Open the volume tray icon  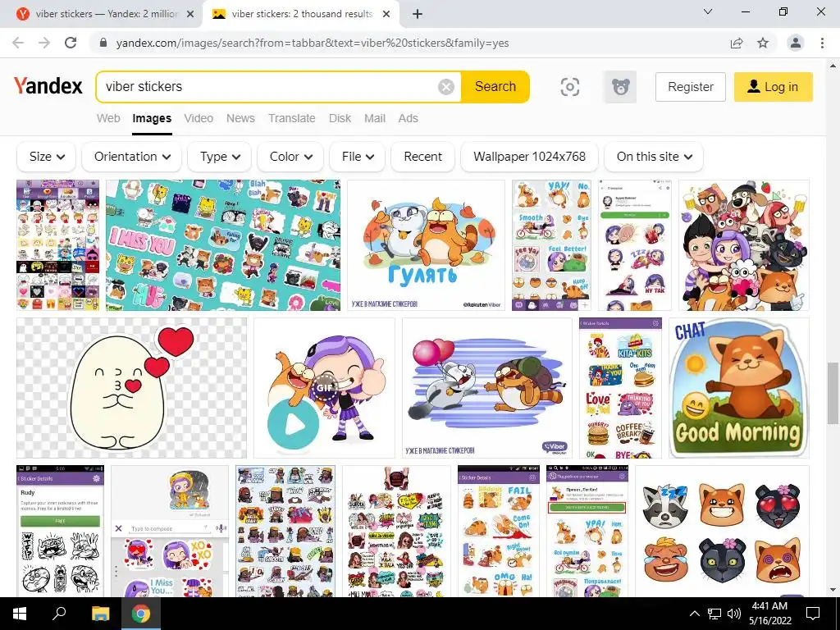click(734, 614)
